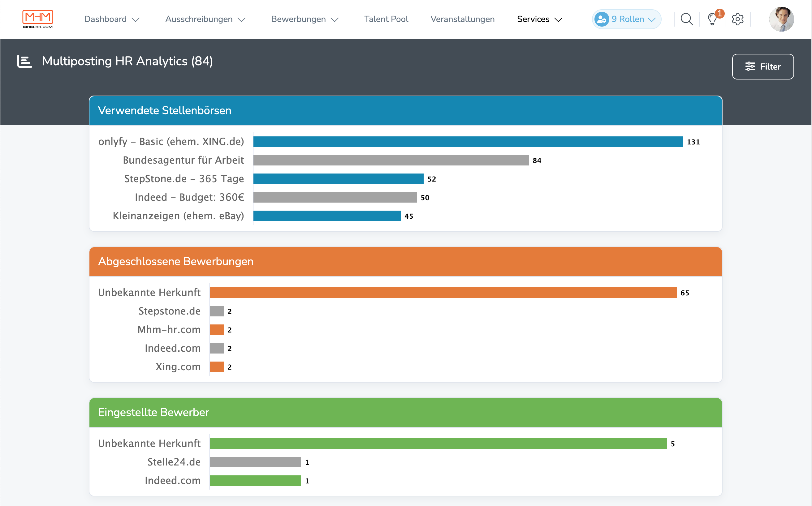Click the Stepstone.de completed applications bar

click(217, 311)
